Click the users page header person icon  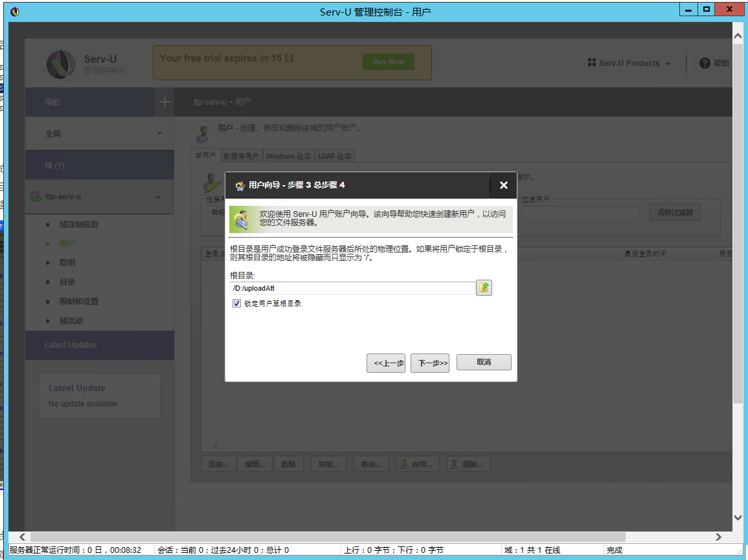tap(203, 134)
